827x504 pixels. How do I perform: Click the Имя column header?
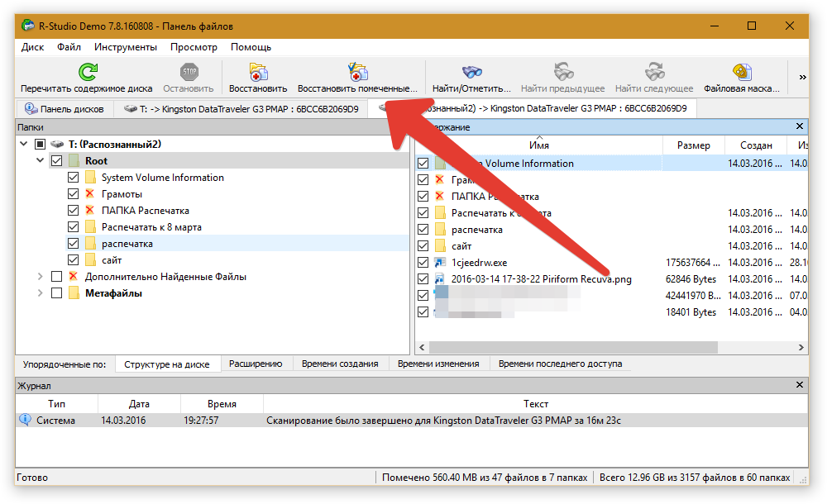539,145
